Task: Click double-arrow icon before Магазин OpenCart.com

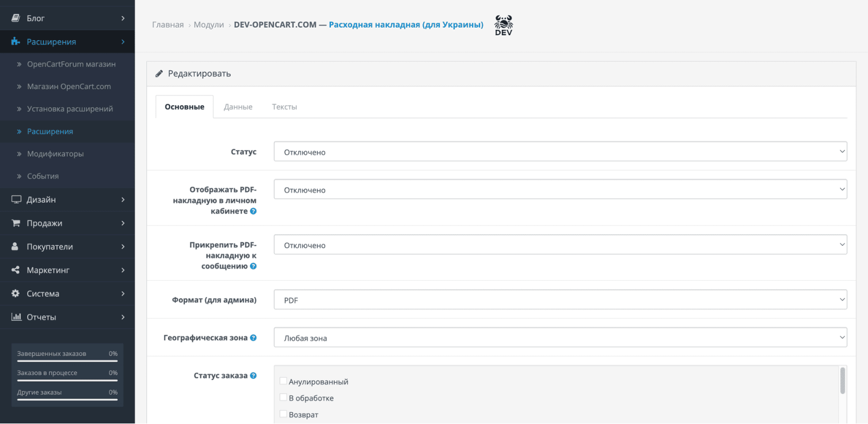Action: point(19,86)
